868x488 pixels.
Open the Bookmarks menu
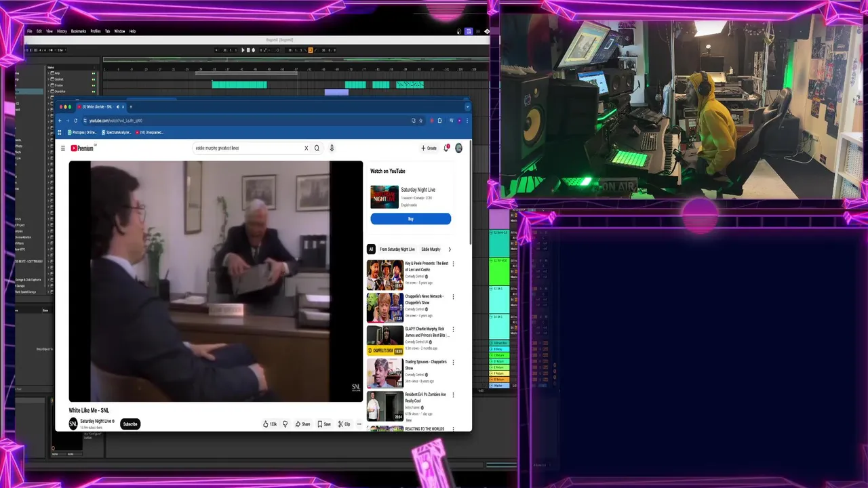(x=79, y=31)
